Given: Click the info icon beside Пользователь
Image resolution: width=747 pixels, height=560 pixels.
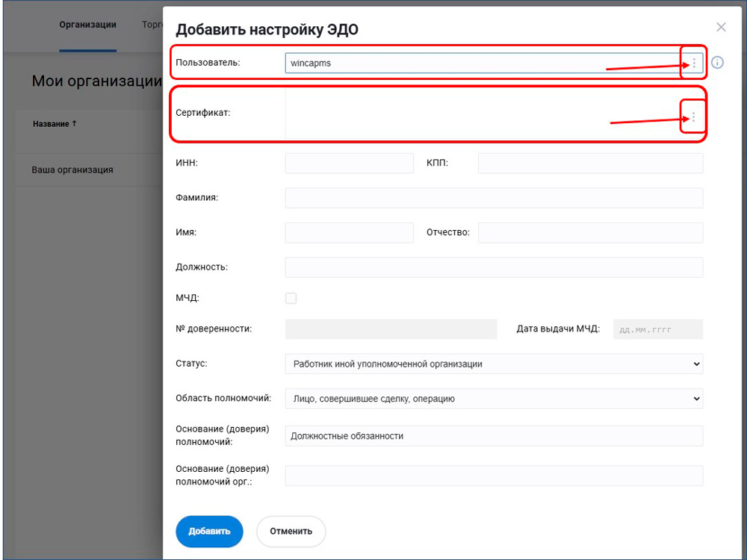Looking at the screenshot, I should [x=717, y=63].
